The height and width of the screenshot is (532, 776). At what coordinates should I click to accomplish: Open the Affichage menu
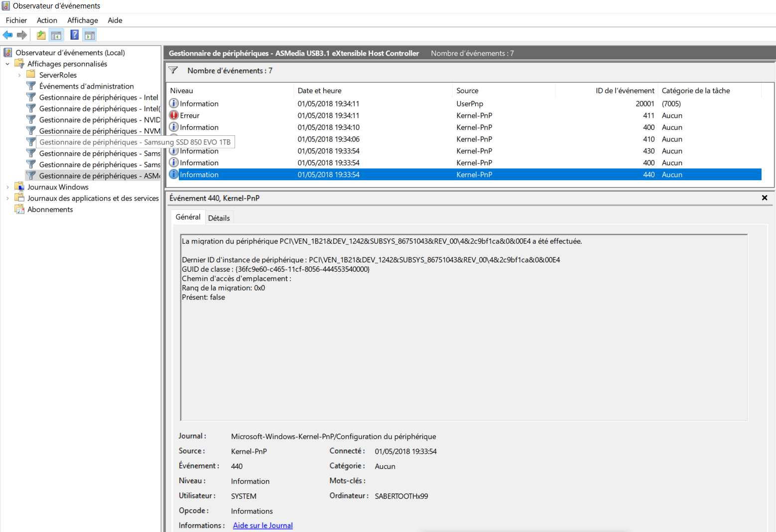click(x=83, y=20)
